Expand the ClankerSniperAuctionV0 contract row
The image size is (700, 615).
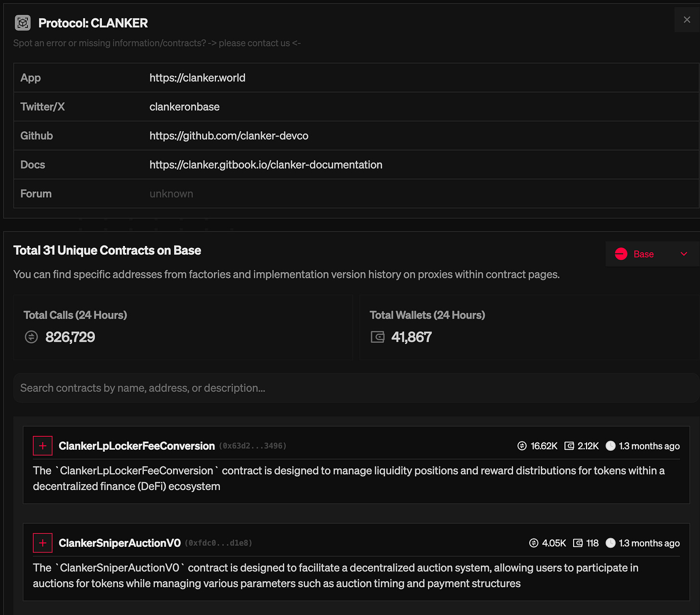point(42,543)
